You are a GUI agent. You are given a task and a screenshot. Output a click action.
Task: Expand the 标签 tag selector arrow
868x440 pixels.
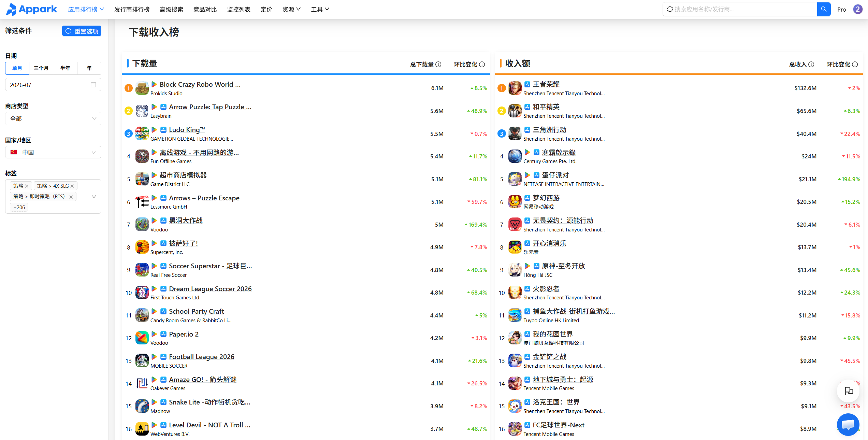(x=94, y=197)
